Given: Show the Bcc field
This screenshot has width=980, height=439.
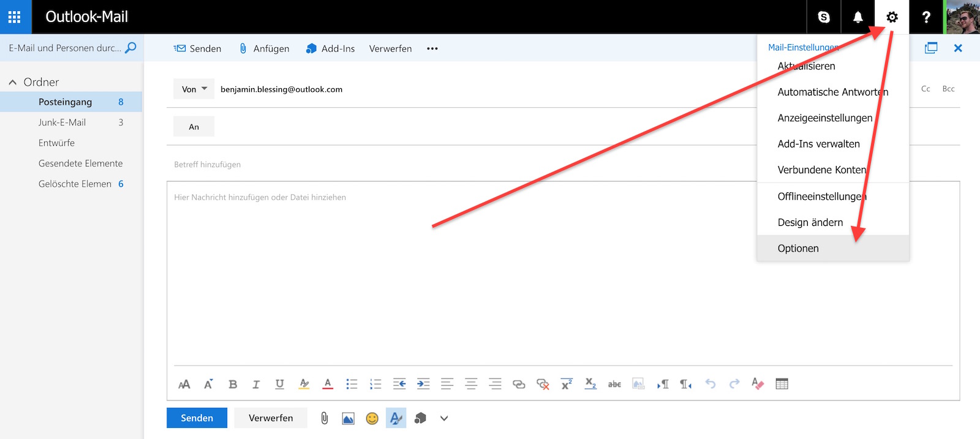Looking at the screenshot, I should [948, 89].
